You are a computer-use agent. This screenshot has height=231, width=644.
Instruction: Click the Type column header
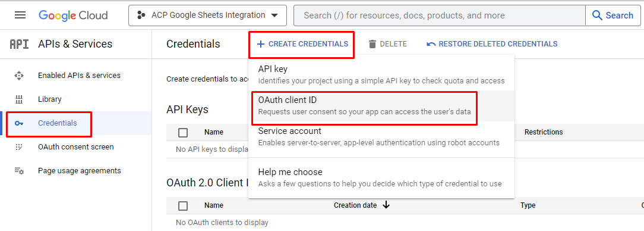click(x=528, y=205)
